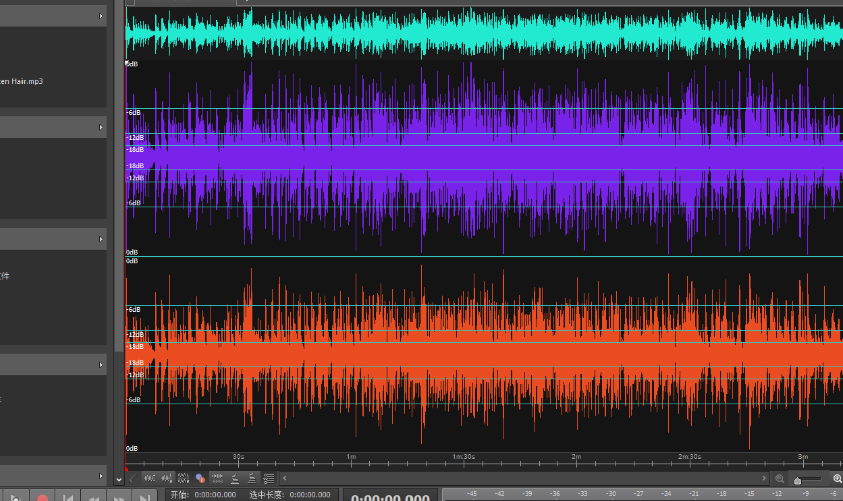Click the list-lines icon before the scrollbar
Viewport: 843px width, 501px height.
[269, 478]
